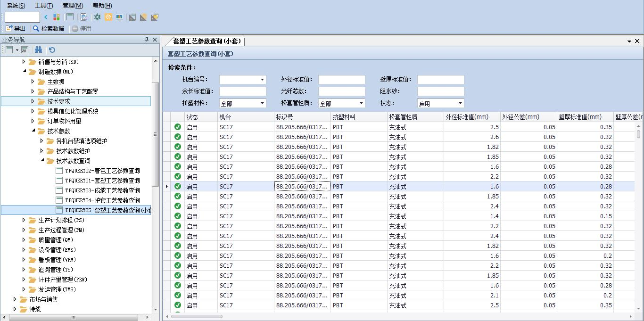
Task: Collapse the 技术参数查询 tree node
Action: tap(42, 161)
